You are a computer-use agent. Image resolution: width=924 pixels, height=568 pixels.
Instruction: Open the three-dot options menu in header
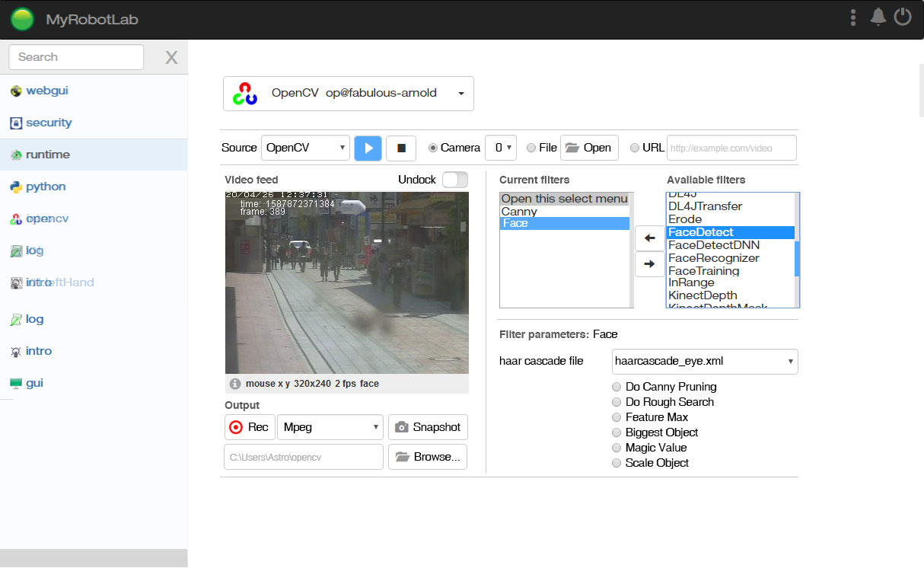tap(854, 18)
